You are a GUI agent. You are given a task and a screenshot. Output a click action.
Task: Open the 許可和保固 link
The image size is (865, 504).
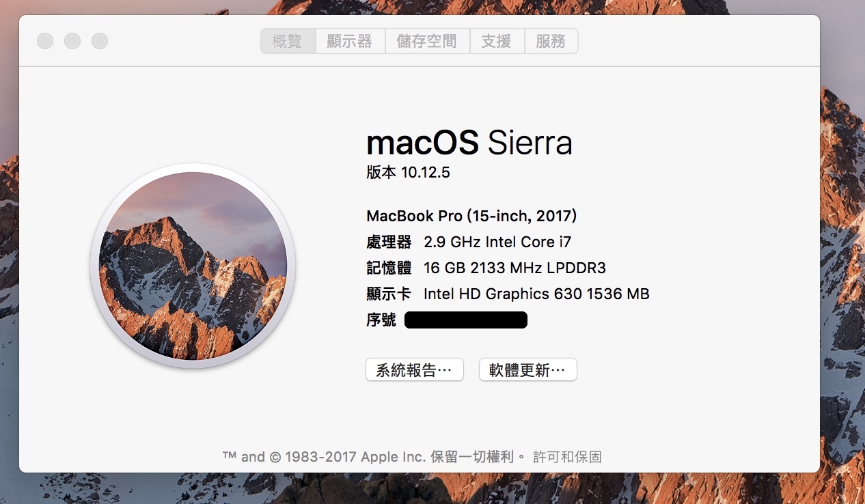(568, 457)
